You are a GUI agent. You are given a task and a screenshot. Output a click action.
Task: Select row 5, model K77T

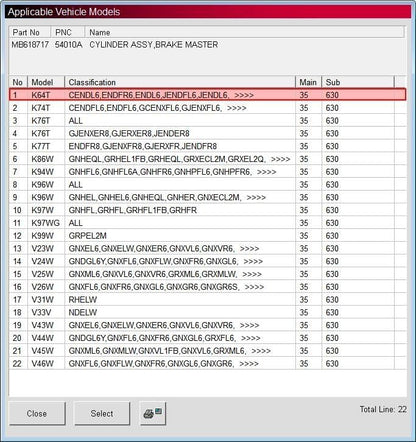pyautogui.click(x=207, y=146)
